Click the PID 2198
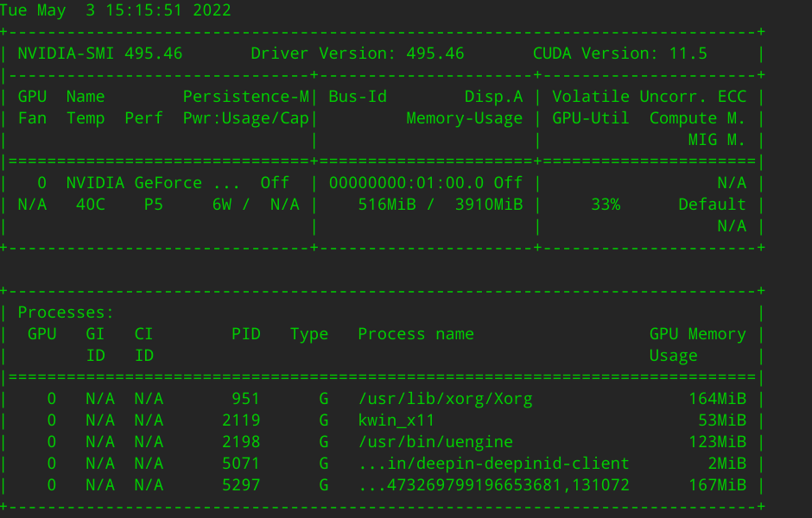The image size is (812, 518). [x=241, y=442]
